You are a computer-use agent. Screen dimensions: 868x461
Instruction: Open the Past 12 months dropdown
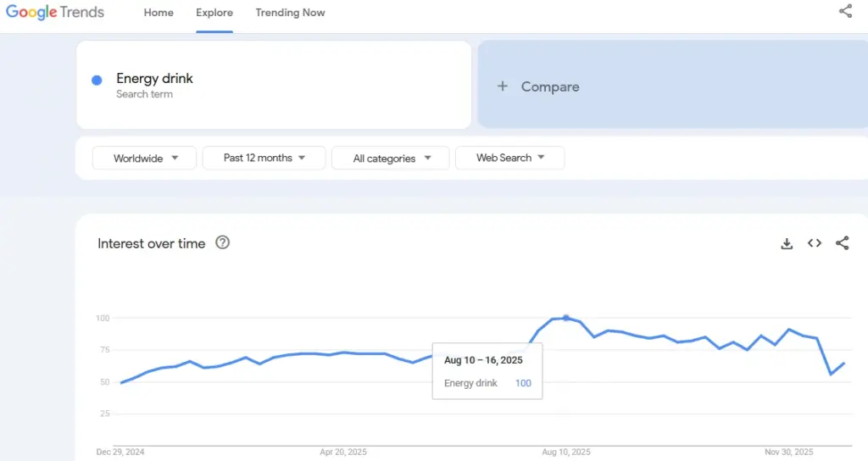tap(264, 158)
